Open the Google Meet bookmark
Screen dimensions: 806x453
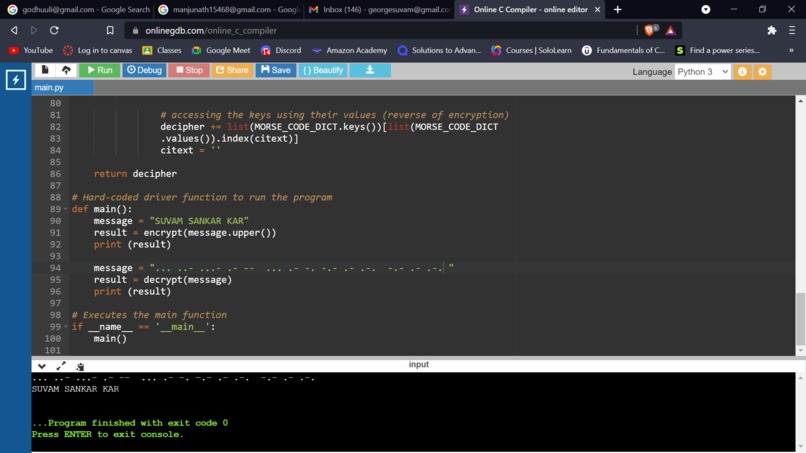pos(221,50)
